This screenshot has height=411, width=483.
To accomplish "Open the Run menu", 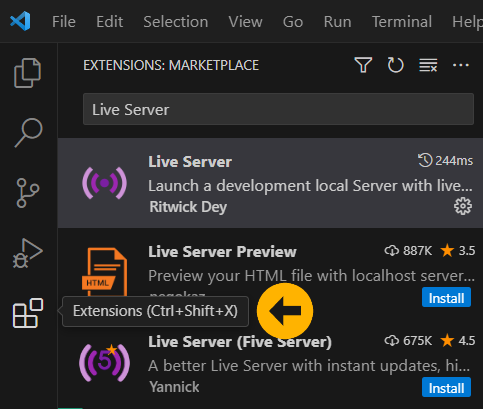I will tap(337, 22).
